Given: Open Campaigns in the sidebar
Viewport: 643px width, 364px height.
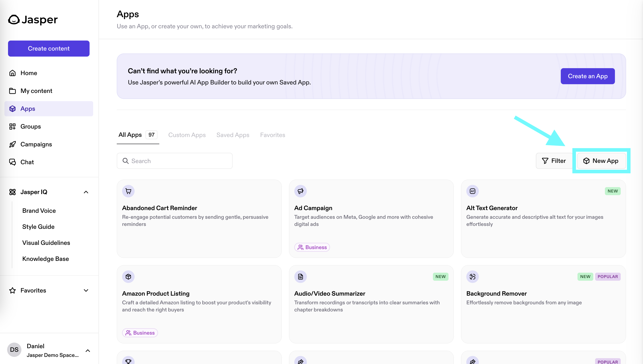Looking at the screenshot, I should (x=49, y=144).
